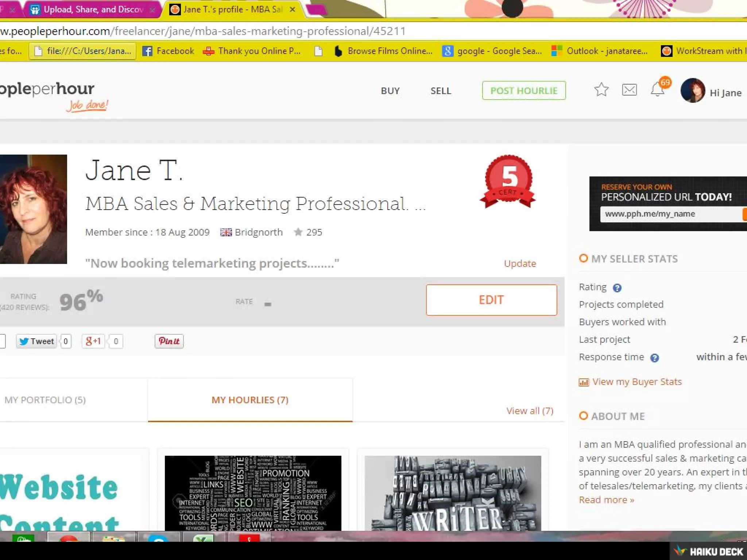Expand About Me with Read more link
Screen dimensions: 747x560
(606, 500)
